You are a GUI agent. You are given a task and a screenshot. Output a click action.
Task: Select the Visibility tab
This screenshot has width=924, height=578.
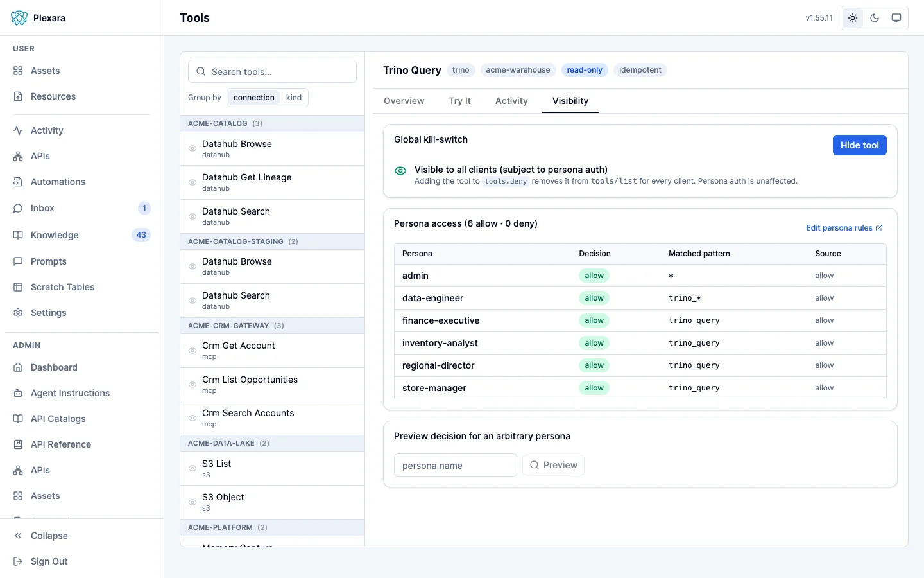pos(570,101)
